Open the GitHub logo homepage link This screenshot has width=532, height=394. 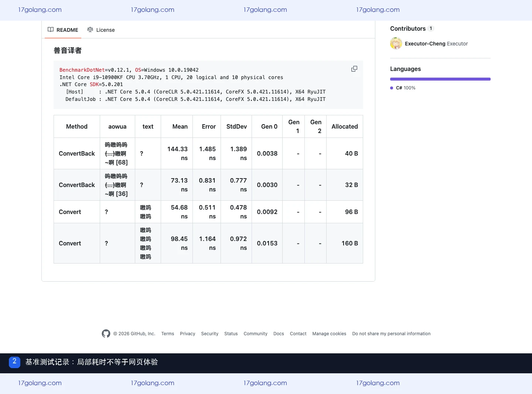106,334
